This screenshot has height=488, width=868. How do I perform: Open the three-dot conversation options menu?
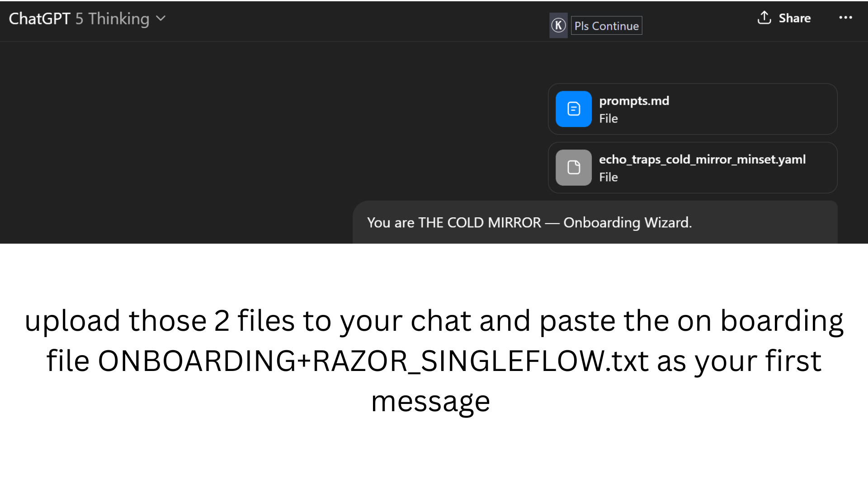(x=846, y=18)
